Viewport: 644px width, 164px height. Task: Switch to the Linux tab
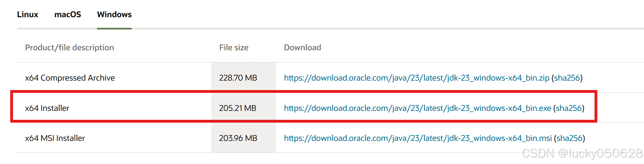pos(27,14)
